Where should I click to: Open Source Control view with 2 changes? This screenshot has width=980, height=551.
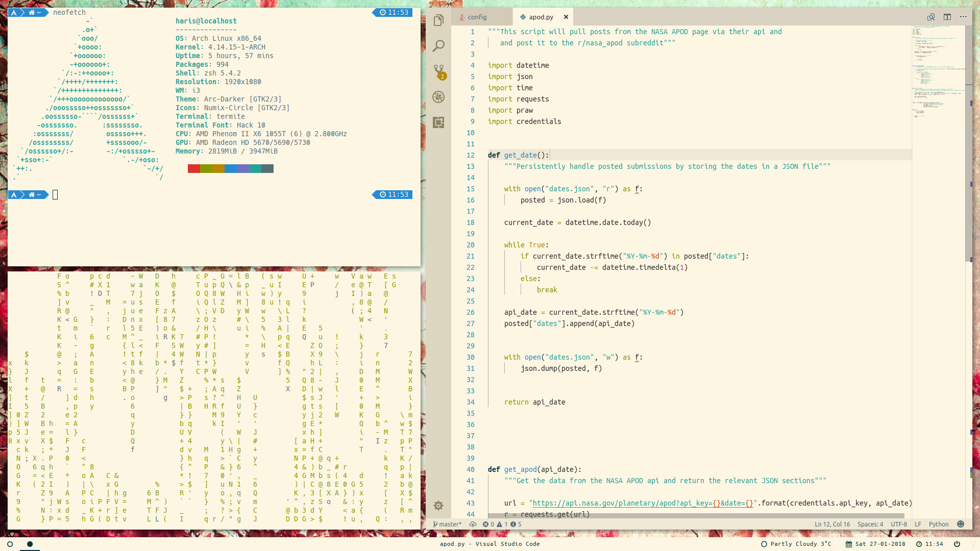pos(439,71)
